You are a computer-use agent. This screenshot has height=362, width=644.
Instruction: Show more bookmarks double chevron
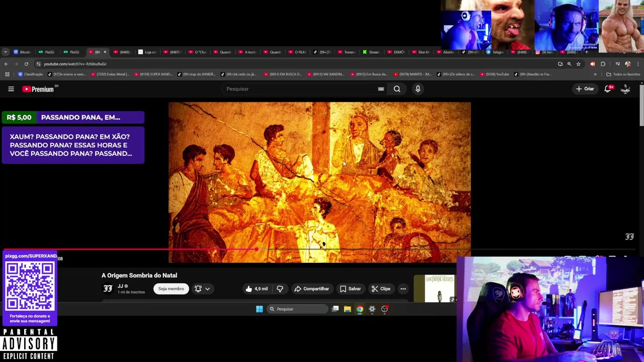[595, 74]
